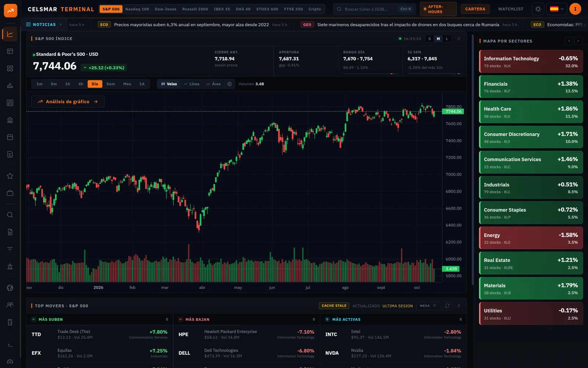Viewport: 588px width, 368px height.
Task: Open the people community sidebar icon
Action: [x=10, y=305]
